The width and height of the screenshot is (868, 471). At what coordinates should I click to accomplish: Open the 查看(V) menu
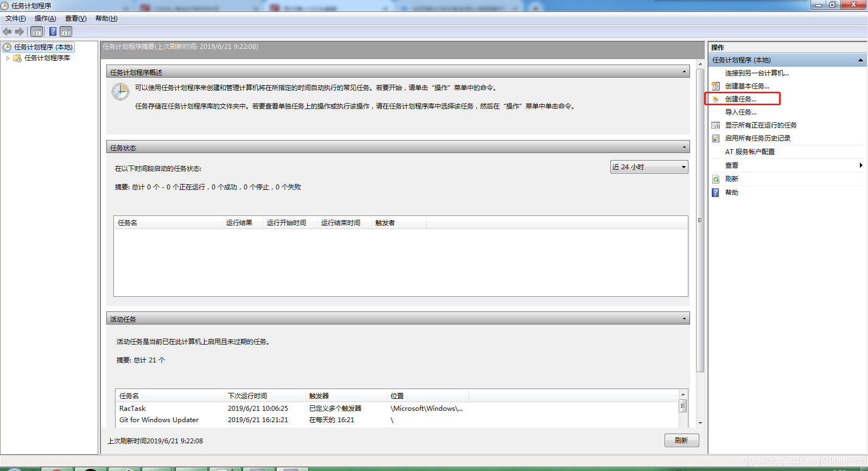[76, 18]
